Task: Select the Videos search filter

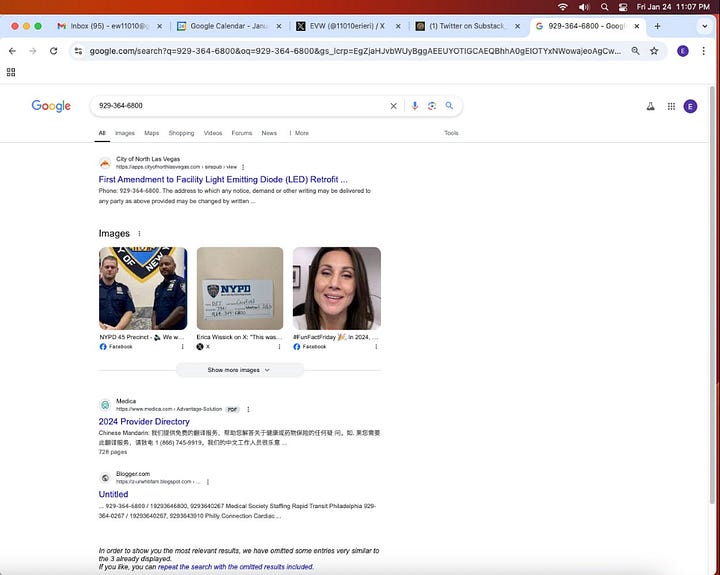Action: [213, 133]
